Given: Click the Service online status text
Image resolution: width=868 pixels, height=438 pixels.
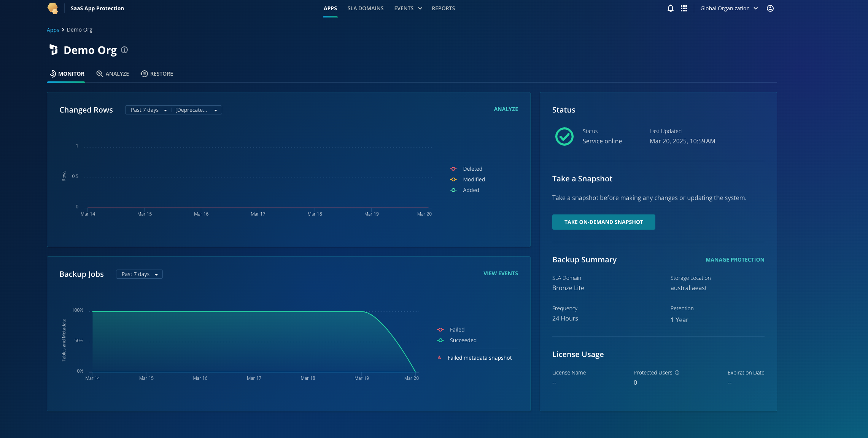Looking at the screenshot, I should (x=602, y=141).
